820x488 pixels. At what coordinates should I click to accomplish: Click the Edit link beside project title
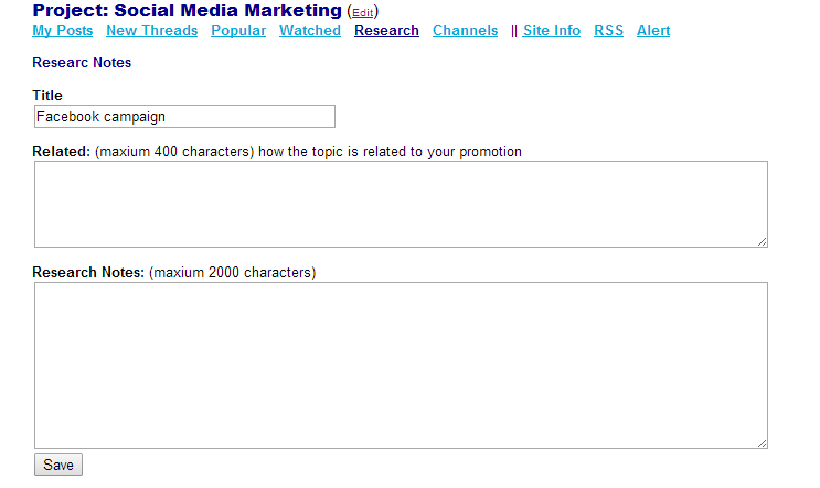pyautogui.click(x=362, y=13)
